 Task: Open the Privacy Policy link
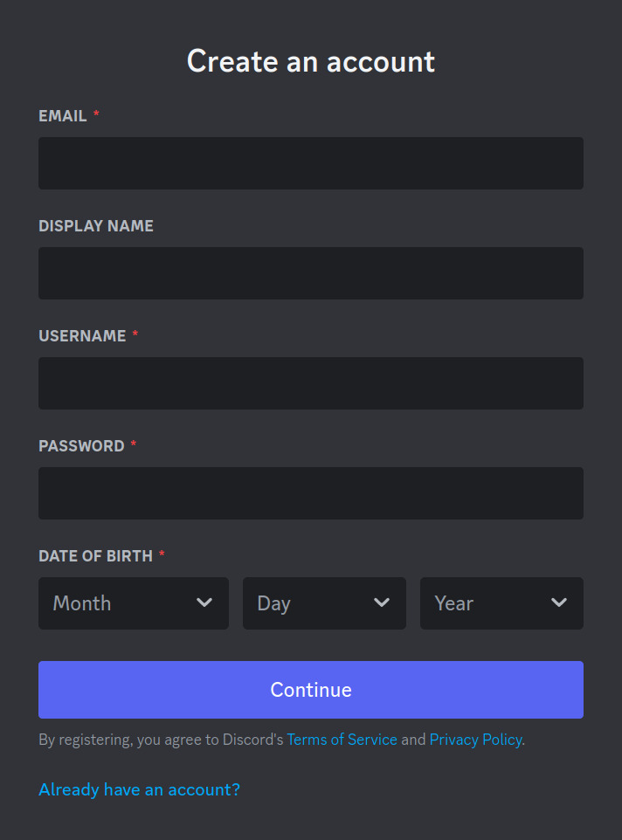(x=475, y=740)
